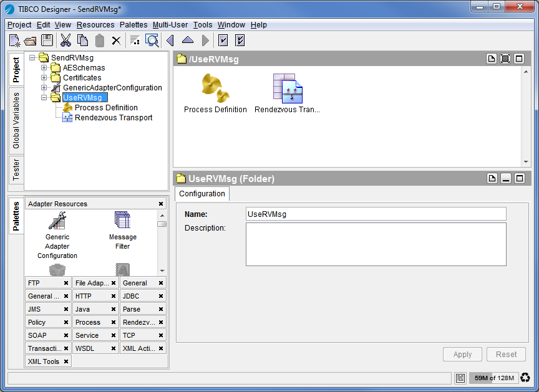Click the Description text area
The image size is (539, 392).
(376, 244)
